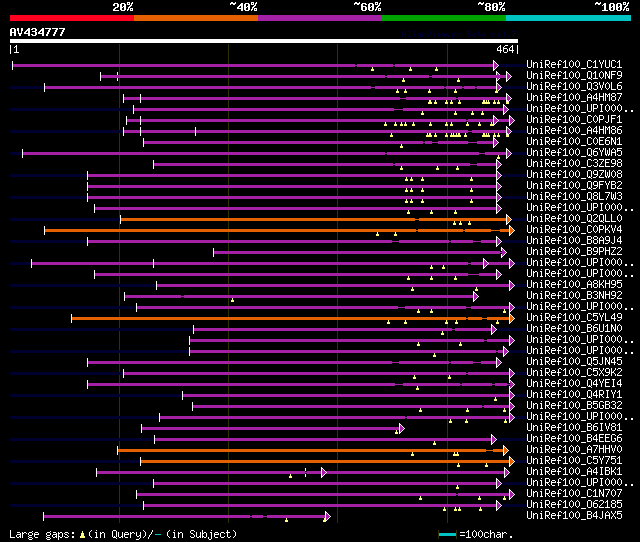640x542 pixels.
Task: Open hit UniRef100_A4HM86
Action: 574,131
